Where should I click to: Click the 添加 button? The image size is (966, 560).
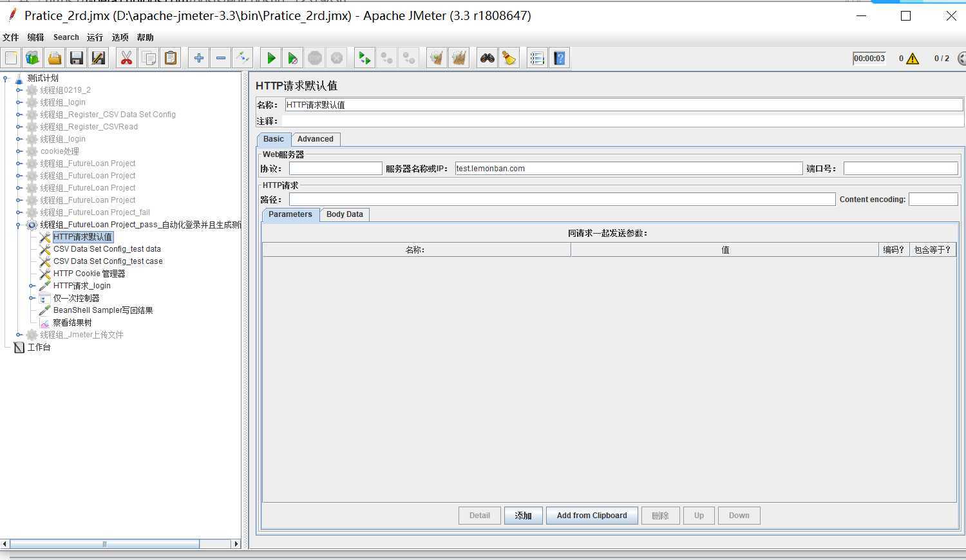tap(523, 516)
